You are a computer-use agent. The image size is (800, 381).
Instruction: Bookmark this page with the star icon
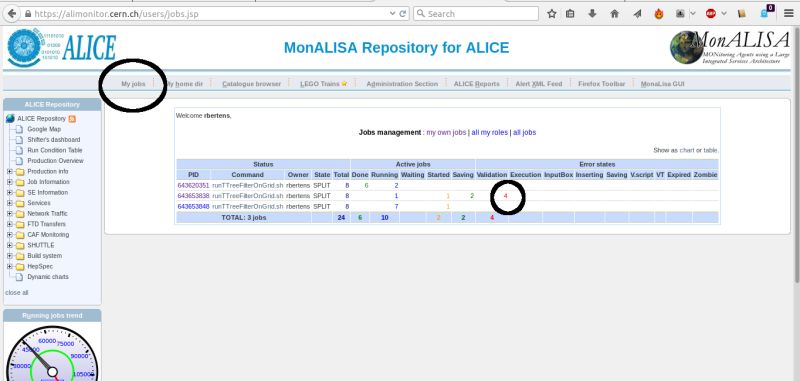tap(552, 14)
